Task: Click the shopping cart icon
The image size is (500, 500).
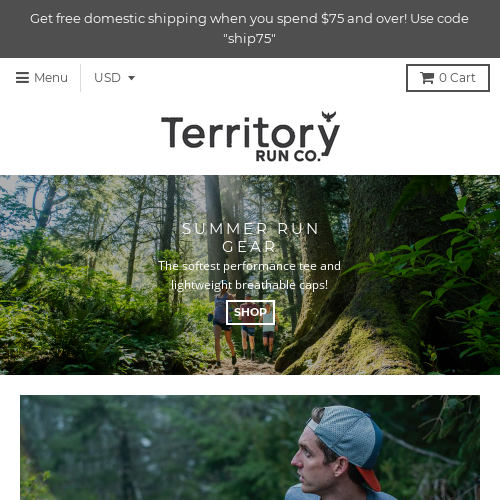Action: (427, 78)
